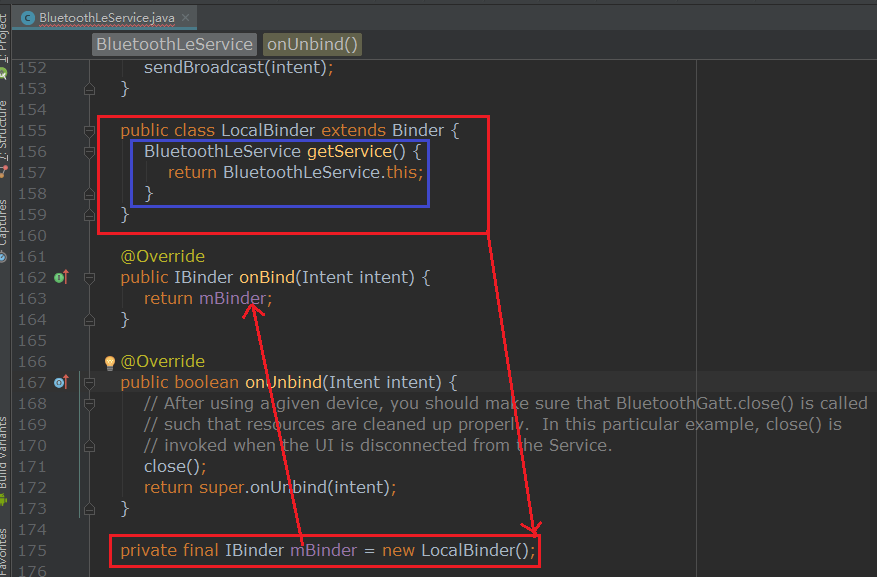Collapse the LocalBinder class fold marker
The width and height of the screenshot is (877, 577).
(89, 131)
